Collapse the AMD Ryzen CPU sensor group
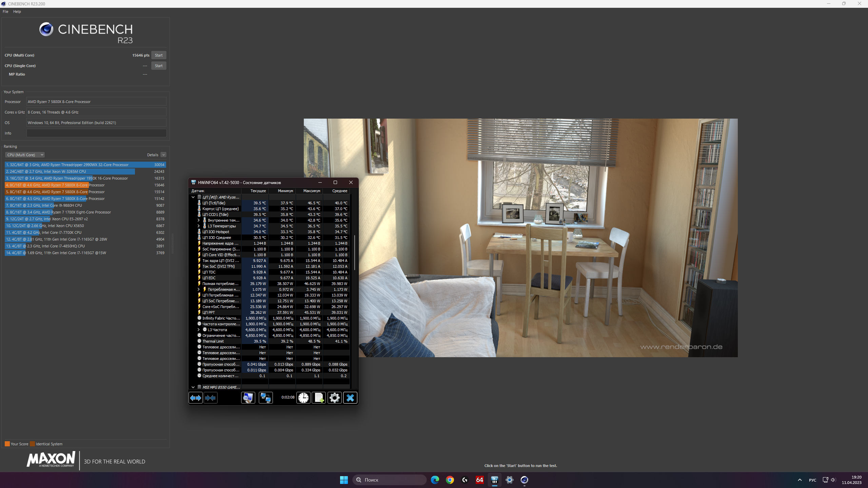The height and width of the screenshot is (488, 868). [x=193, y=197]
